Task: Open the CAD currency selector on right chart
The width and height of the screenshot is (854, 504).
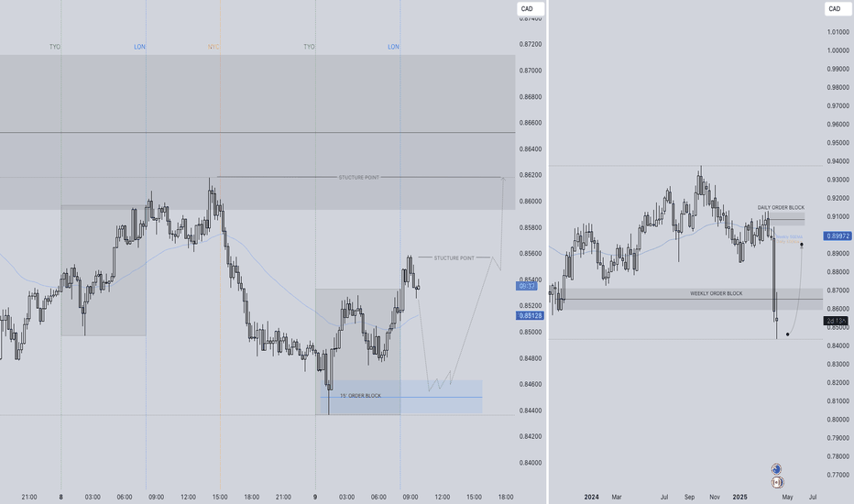Action: 838,9
